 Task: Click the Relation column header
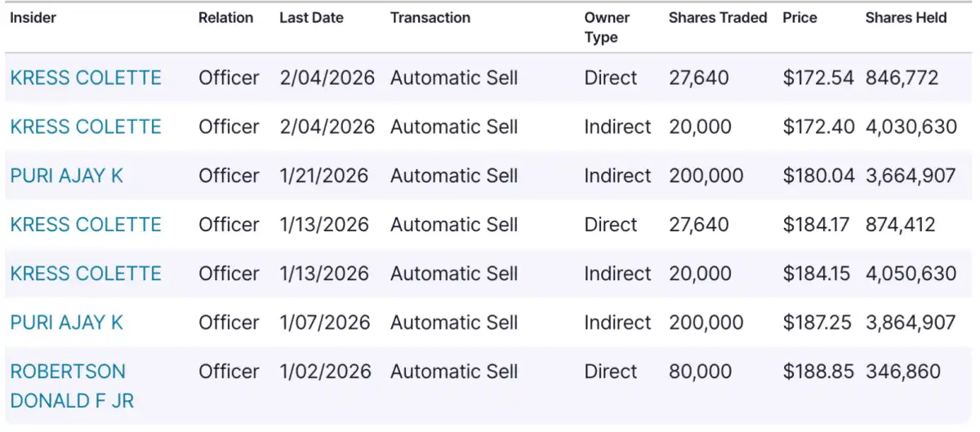225,18
